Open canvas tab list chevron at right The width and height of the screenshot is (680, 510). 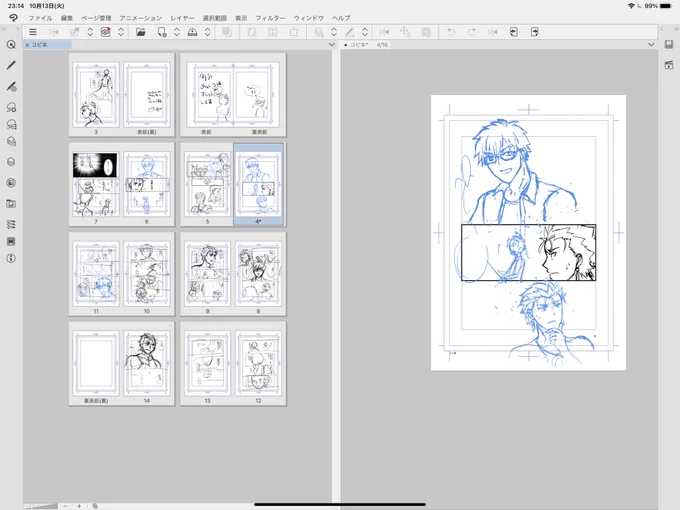pos(651,45)
